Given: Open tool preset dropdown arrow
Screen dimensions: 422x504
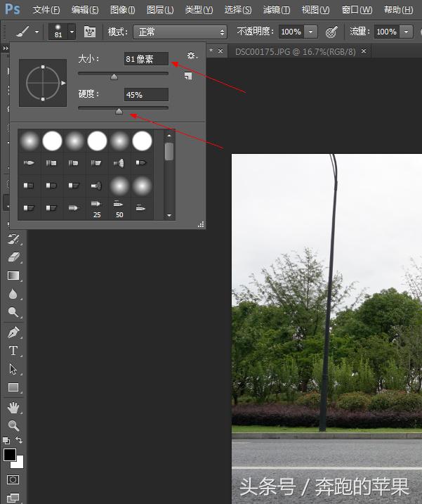Looking at the screenshot, I should pyautogui.click(x=37, y=32).
